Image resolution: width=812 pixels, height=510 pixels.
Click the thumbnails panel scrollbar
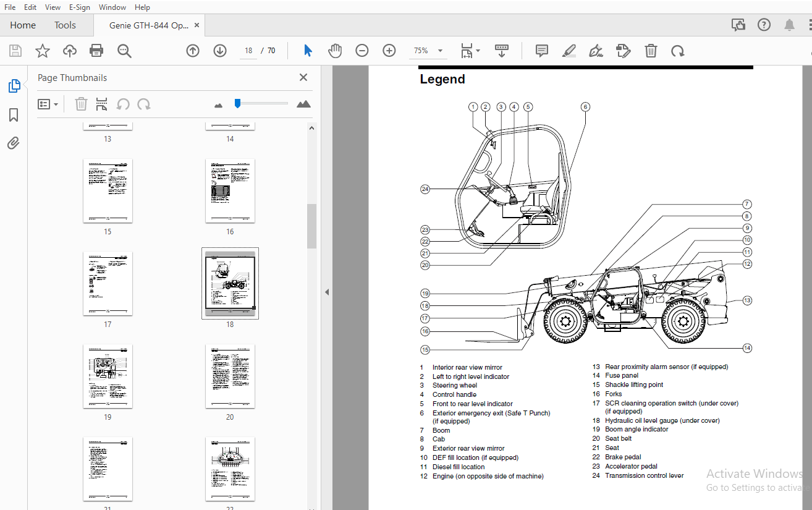[x=311, y=226]
